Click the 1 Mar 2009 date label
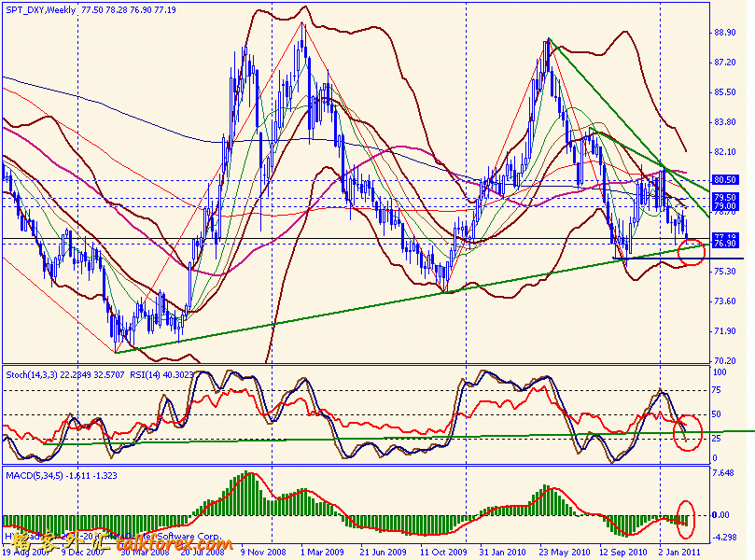 coord(324,552)
